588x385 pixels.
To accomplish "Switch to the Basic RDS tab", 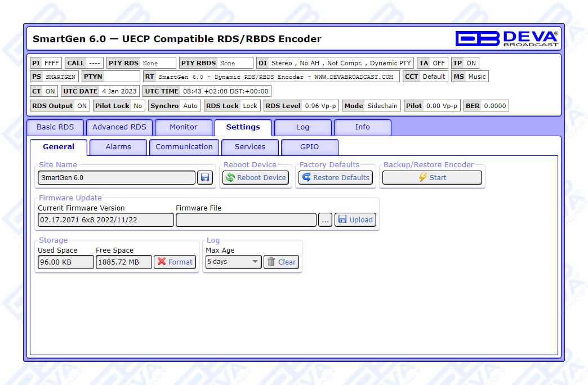I will click(x=55, y=127).
